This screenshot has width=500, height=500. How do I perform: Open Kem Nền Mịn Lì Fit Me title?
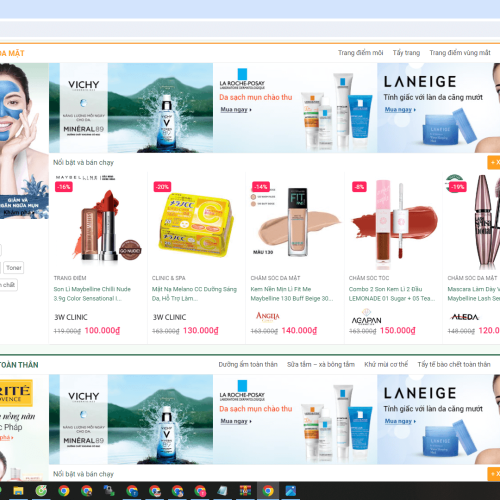point(292,294)
